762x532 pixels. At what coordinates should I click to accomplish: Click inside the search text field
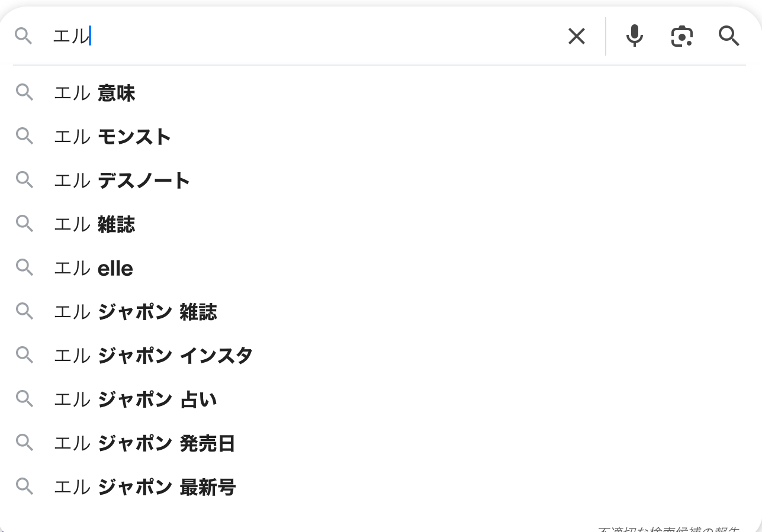coord(296,36)
